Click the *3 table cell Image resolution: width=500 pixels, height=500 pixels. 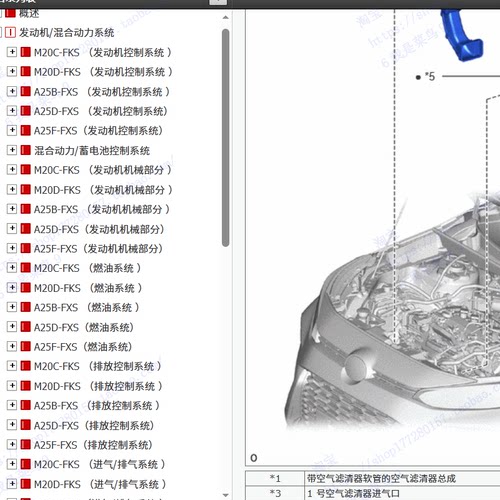[x=275, y=493]
